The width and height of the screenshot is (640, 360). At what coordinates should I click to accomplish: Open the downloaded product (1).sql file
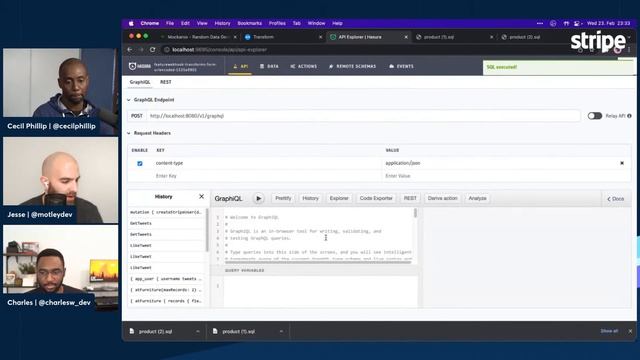(238, 331)
